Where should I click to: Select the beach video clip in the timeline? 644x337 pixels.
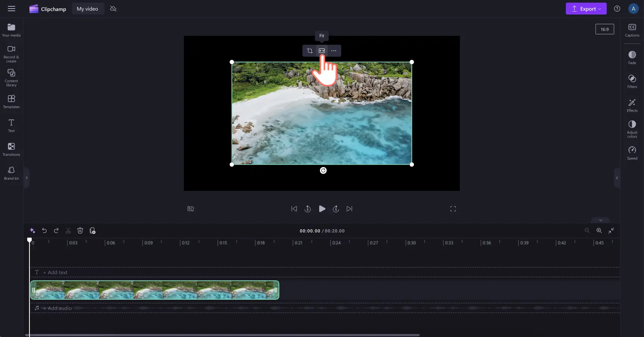155,290
